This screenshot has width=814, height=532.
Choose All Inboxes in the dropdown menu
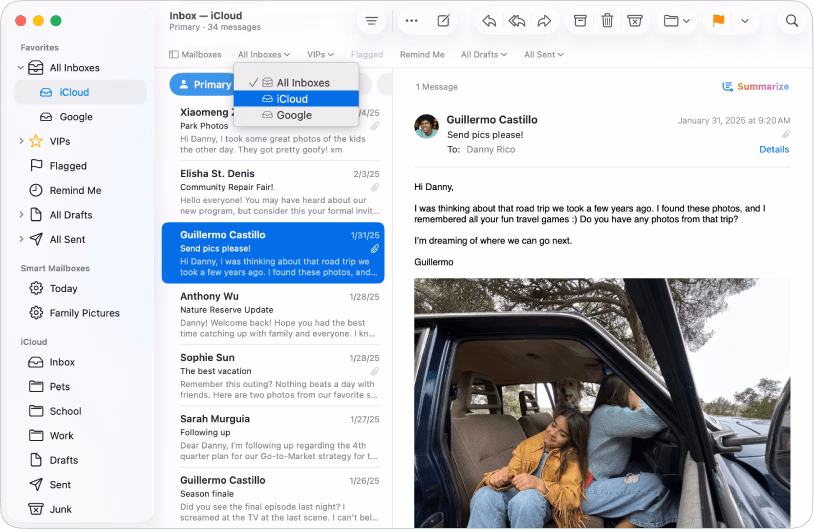[x=296, y=83]
